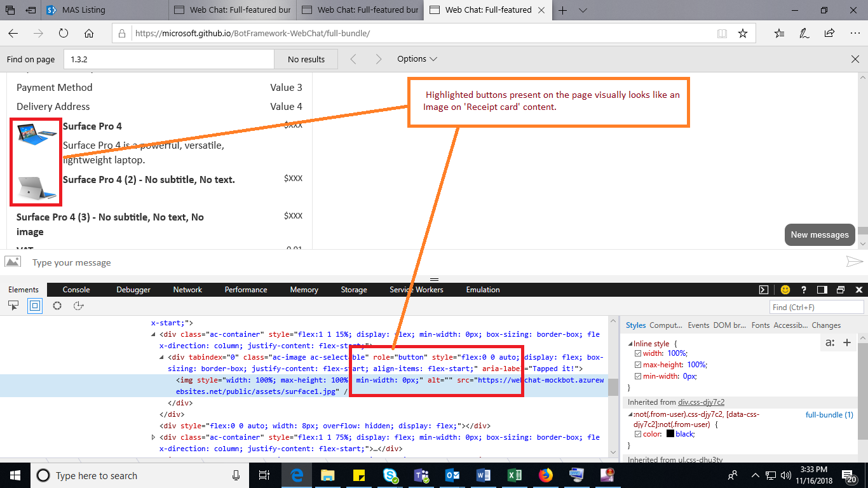The height and width of the screenshot is (488, 868).
Task: Click the image upload icon beside message box
Action: coord(13,261)
